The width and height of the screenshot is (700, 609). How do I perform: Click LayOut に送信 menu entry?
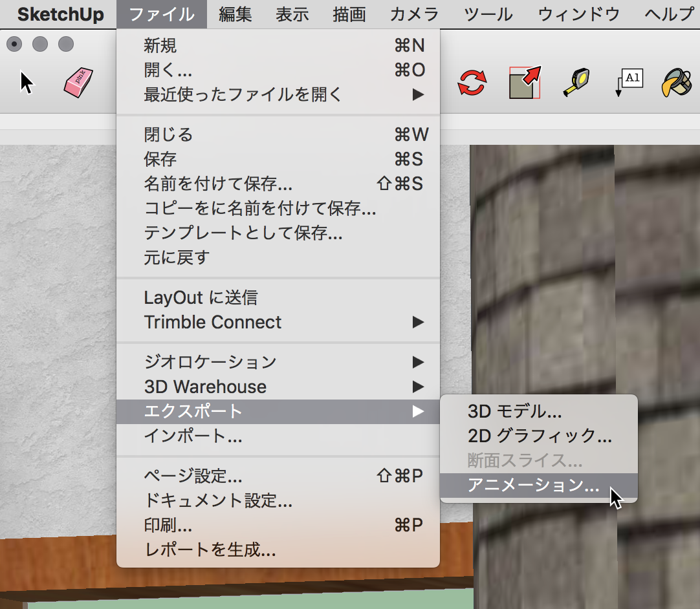[x=201, y=297]
